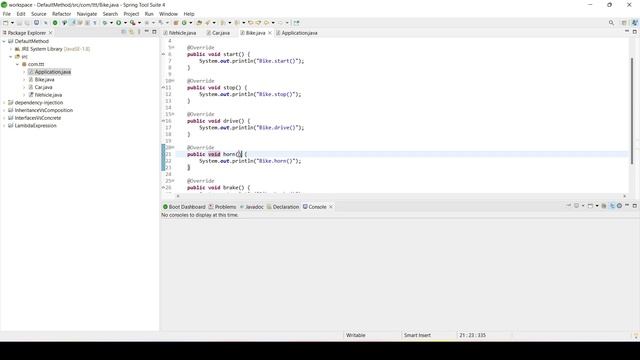Click the New Java Package toolbar icon

[x=176, y=23]
